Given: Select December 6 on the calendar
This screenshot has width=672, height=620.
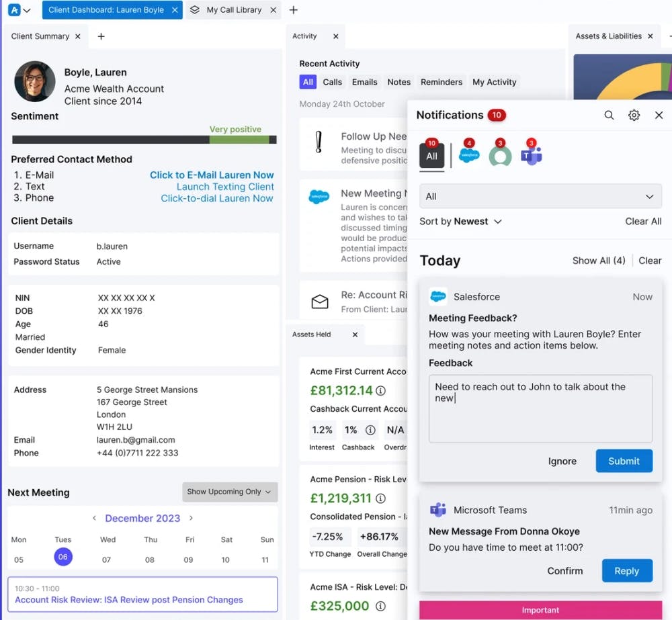Looking at the screenshot, I should 63,558.
